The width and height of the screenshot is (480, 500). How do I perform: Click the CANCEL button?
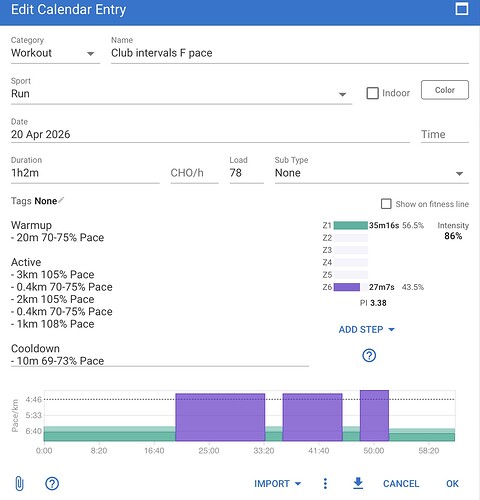point(401,484)
